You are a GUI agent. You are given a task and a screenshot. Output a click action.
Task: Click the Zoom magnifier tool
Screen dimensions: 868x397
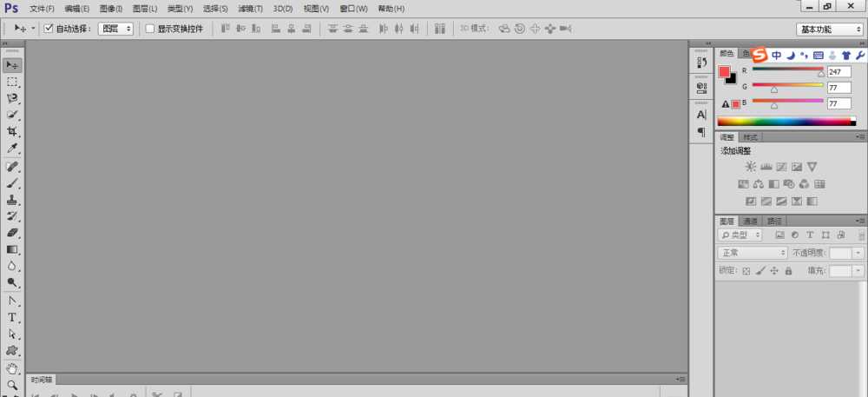click(12, 384)
